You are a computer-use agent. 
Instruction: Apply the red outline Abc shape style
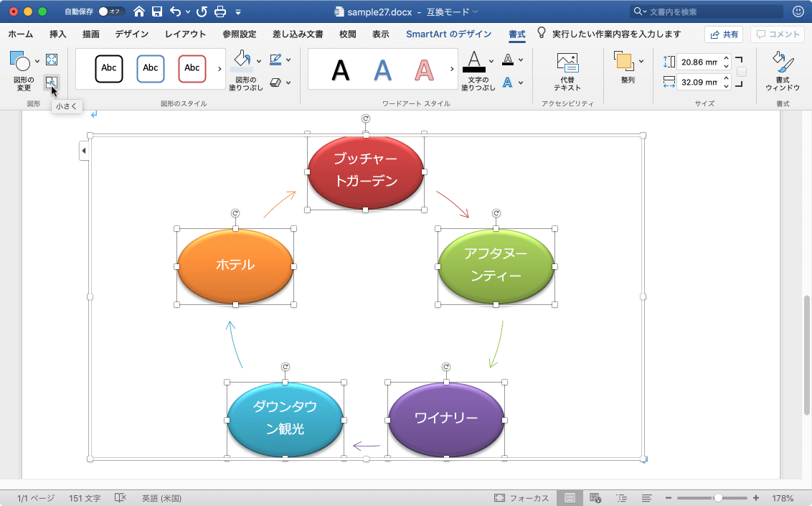point(192,68)
